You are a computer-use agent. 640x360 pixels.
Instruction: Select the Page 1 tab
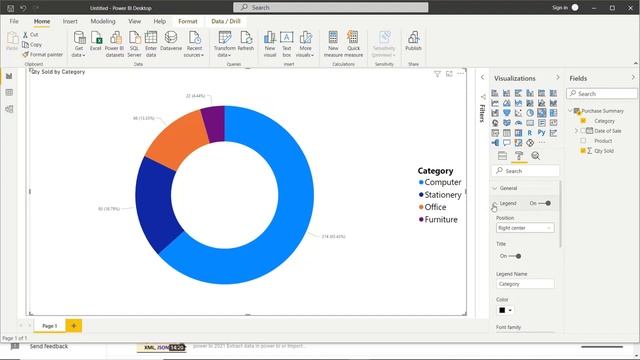click(49, 326)
